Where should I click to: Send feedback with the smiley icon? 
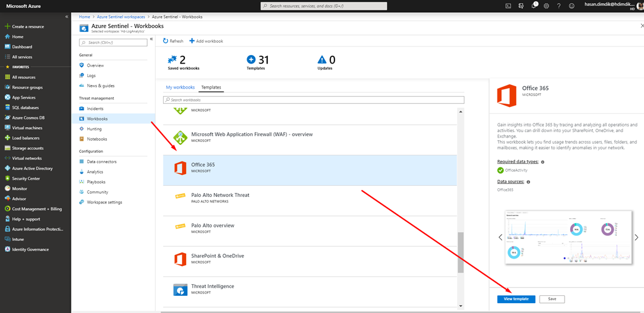click(571, 6)
